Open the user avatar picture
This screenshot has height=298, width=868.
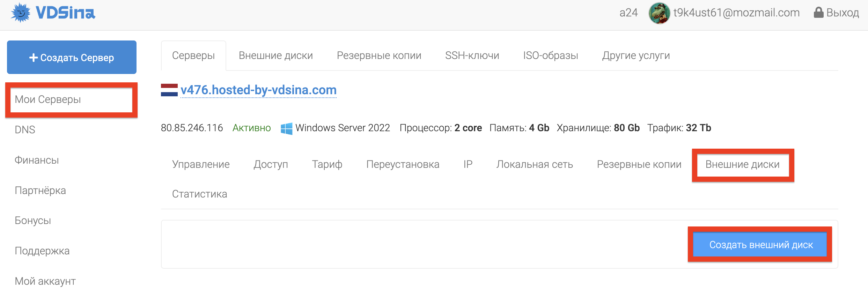click(659, 13)
